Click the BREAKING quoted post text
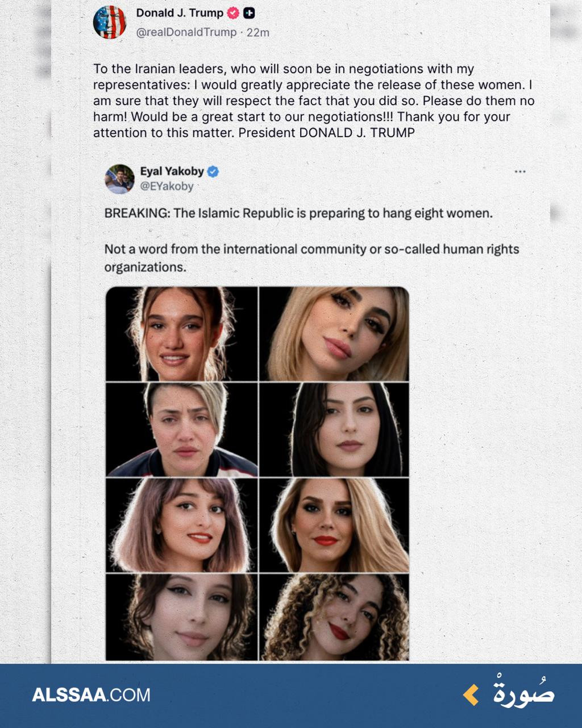The width and height of the screenshot is (582, 728). pyautogui.click(x=298, y=213)
